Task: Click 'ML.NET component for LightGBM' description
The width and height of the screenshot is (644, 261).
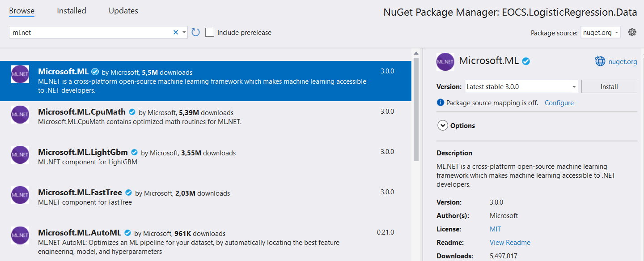Action: (88, 162)
